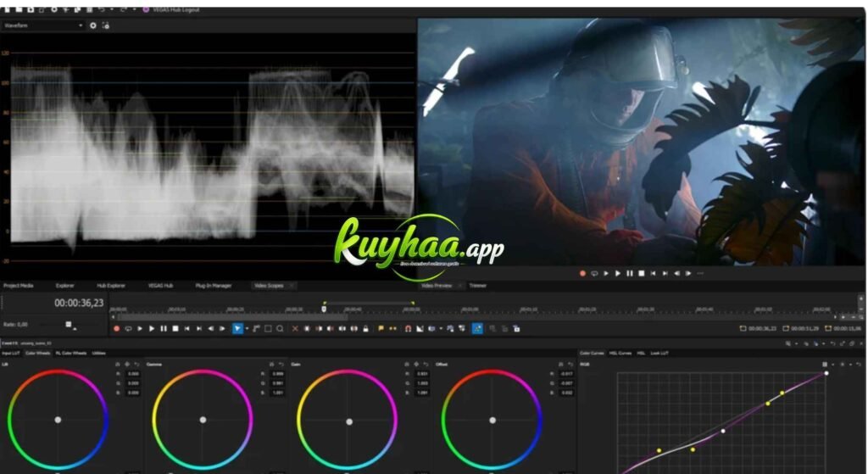Click the playhead cursor on timeline ruler
The height and width of the screenshot is (474, 868).
pos(324,309)
